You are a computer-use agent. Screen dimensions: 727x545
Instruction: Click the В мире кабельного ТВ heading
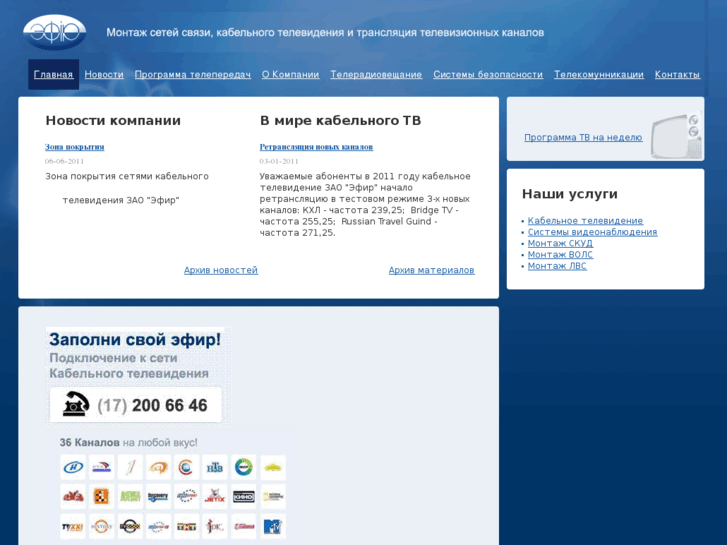tap(340, 121)
